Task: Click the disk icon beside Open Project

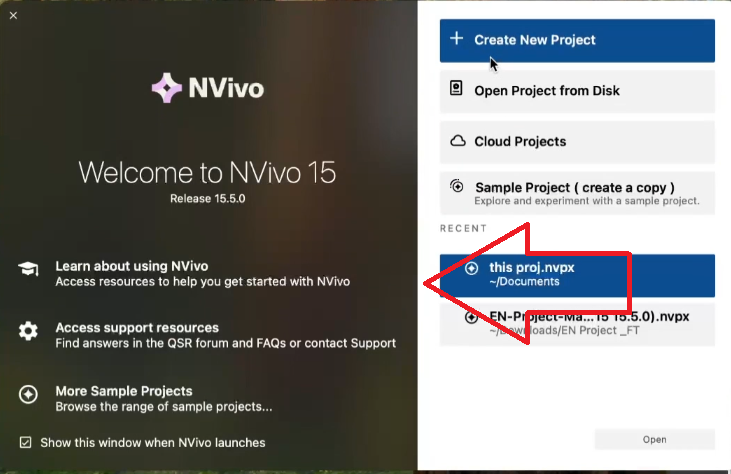Action: tap(456, 88)
